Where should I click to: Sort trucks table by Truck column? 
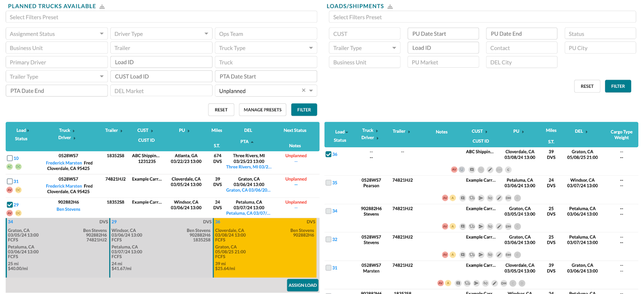coord(67,130)
